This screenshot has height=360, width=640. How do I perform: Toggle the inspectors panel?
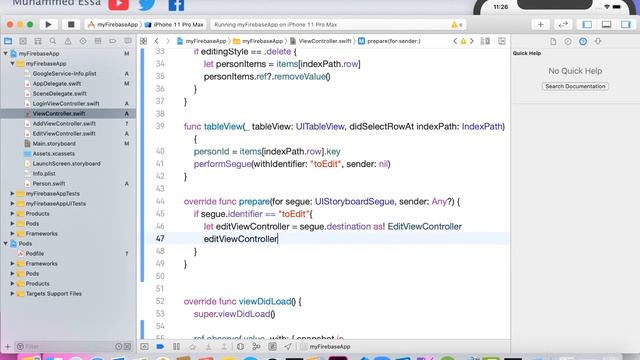626,24
